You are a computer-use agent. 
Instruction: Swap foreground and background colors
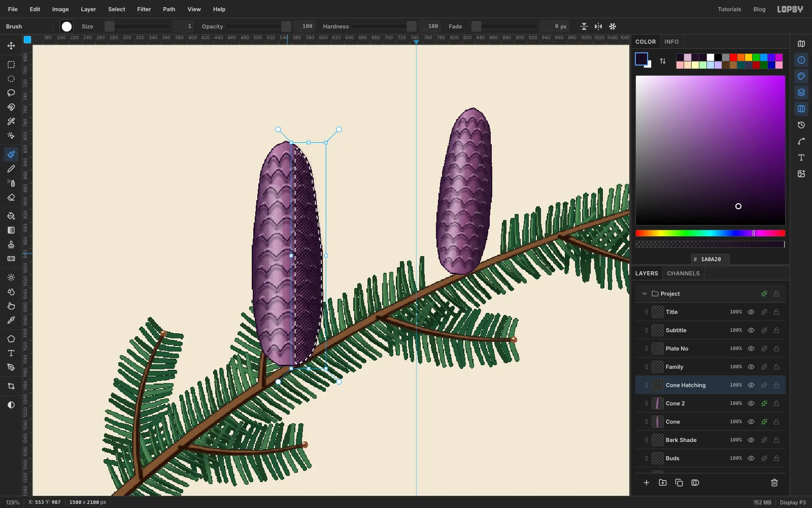click(663, 61)
